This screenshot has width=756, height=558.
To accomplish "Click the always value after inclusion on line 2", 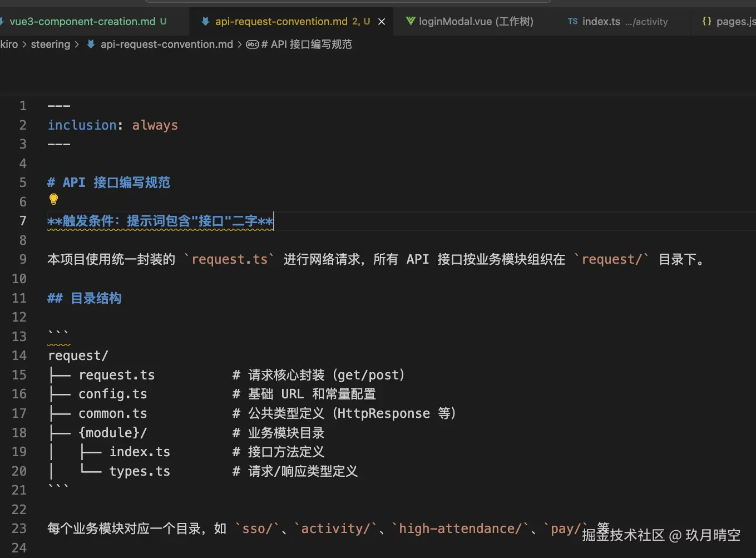I will (155, 125).
